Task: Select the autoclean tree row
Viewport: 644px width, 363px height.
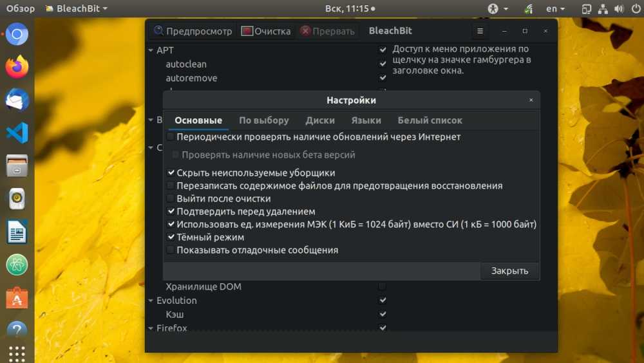Action: 267,64
